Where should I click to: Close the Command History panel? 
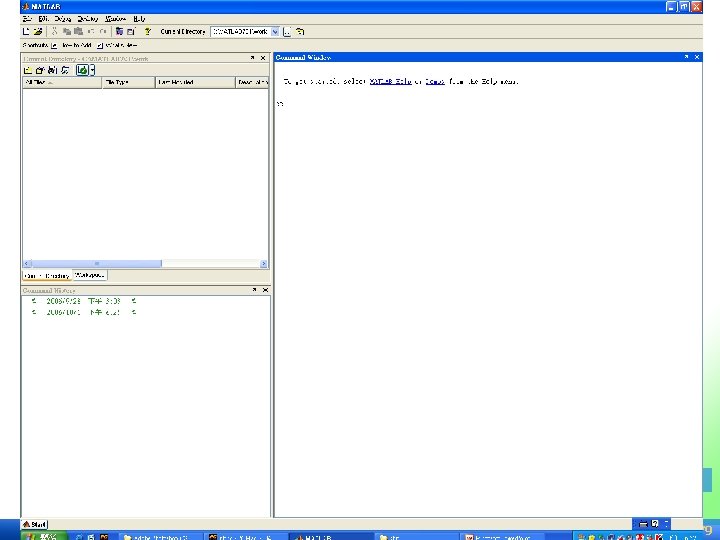[265, 290]
